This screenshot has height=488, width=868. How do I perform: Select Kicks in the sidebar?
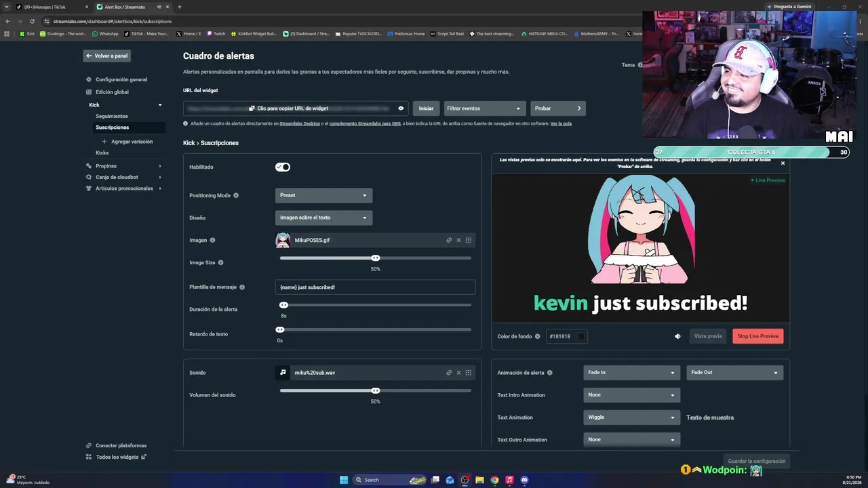click(x=102, y=152)
